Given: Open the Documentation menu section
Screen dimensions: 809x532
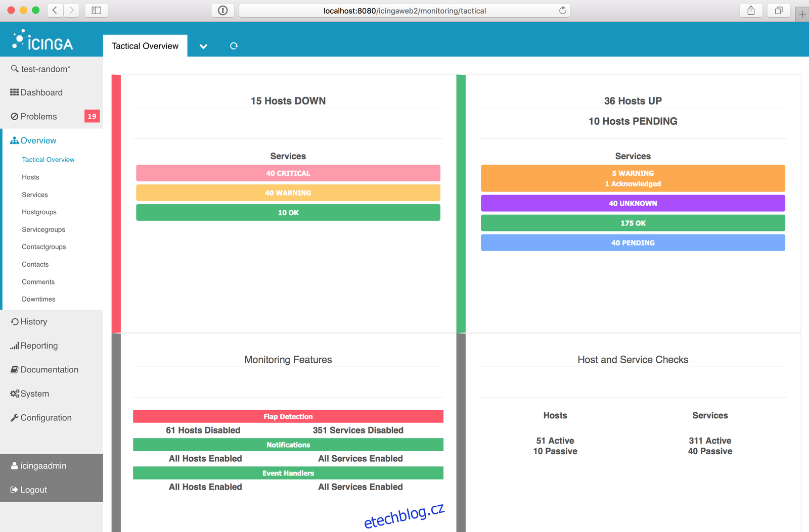Looking at the screenshot, I should coord(52,370).
